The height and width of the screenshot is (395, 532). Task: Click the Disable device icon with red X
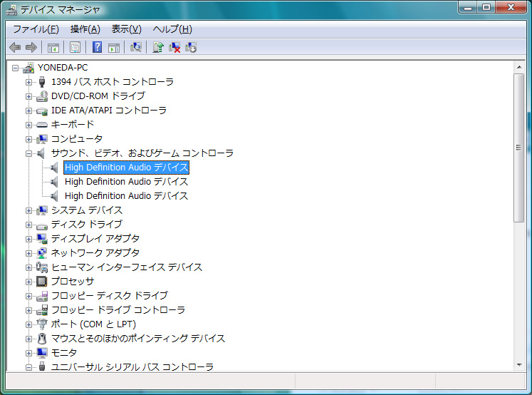pyautogui.click(x=174, y=47)
